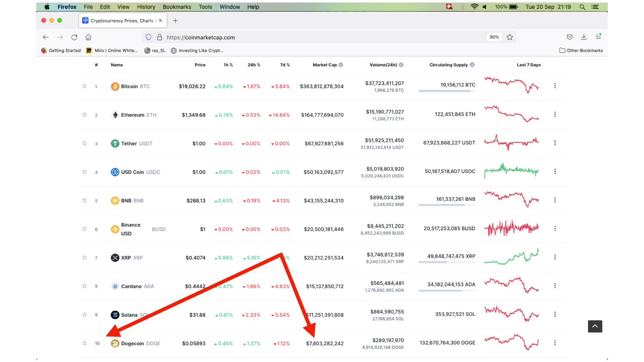Star Cardano in the watchlist
This screenshot has width=644, height=362.
[85, 286]
